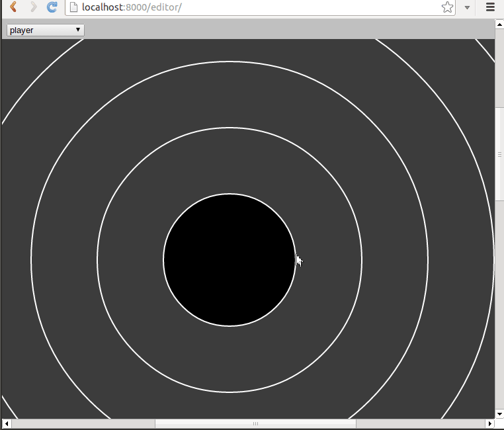The height and width of the screenshot is (430, 504).
Task: Click the horizontal scrollbar right arrow
Action: pos(489,423)
